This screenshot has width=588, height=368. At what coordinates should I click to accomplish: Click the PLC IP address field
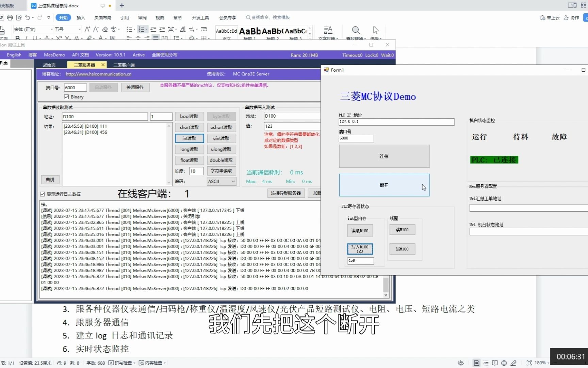396,122
